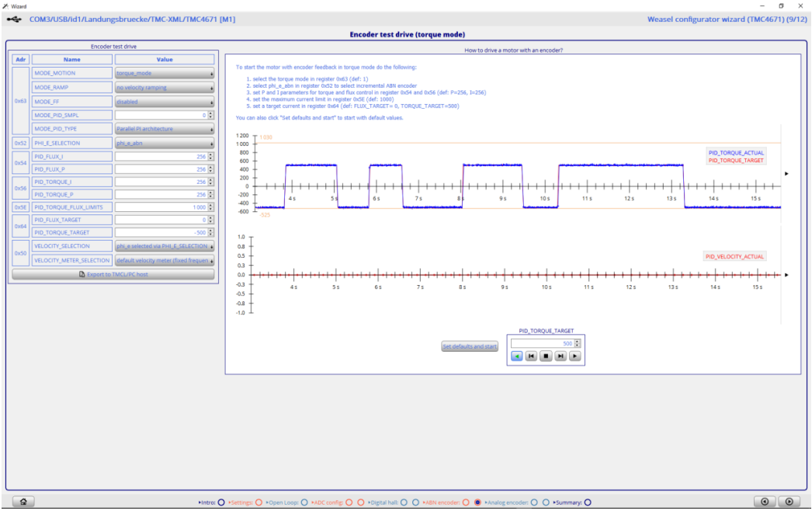
Task: Click Export to TMCL/PC host button
Action: pos(113,274)
